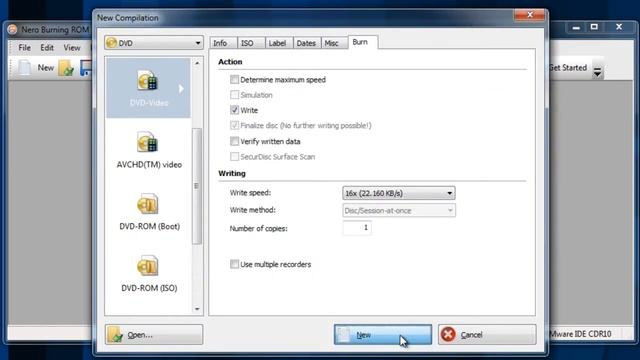Click Get Started in Nero toolbar
640x360 pixels.
pyautogui.click(x=568, y=68)
